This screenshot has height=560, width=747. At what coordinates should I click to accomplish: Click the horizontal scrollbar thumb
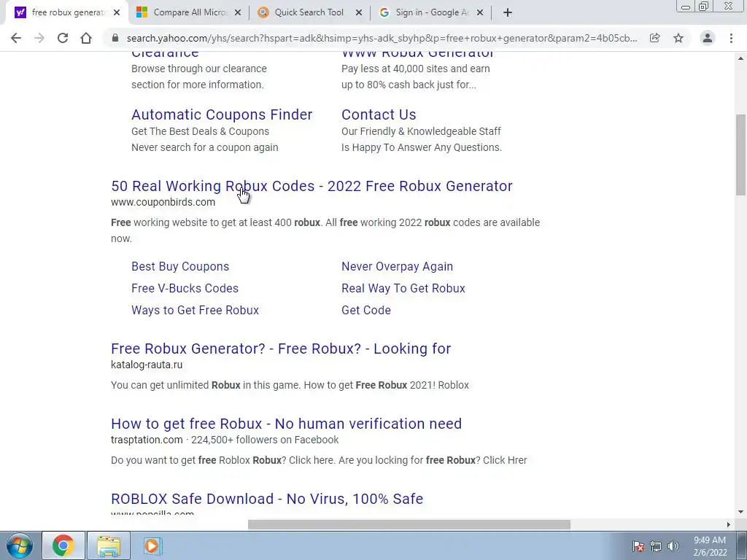pos(409,525)
